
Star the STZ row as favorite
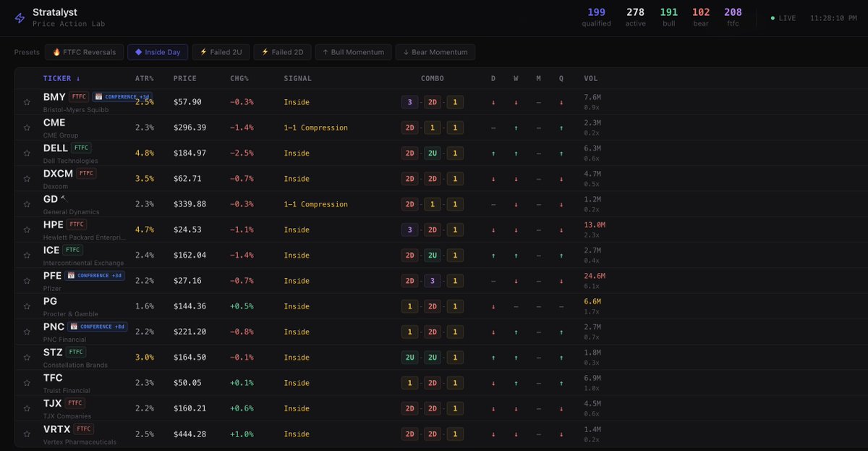coord(27,358)
